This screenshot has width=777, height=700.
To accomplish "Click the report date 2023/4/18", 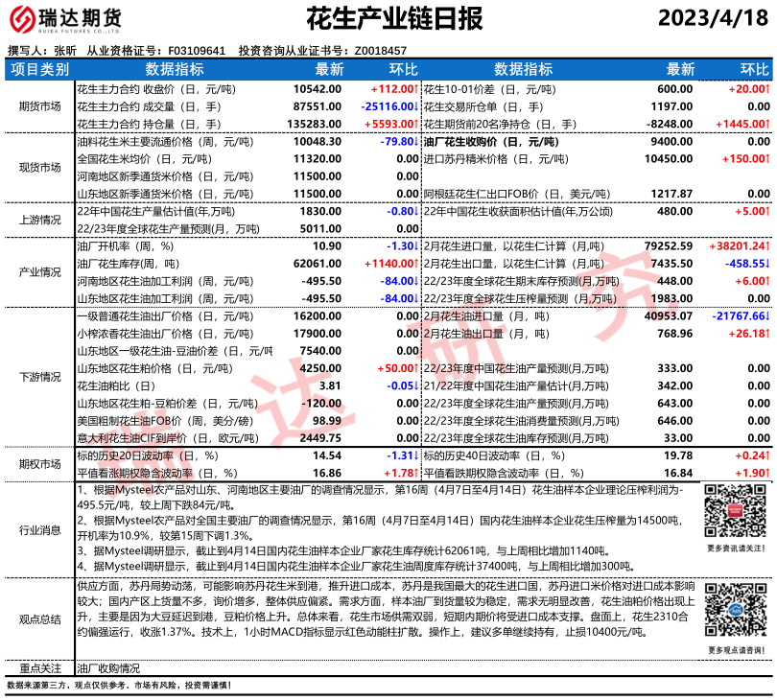I will coord(714,18).
